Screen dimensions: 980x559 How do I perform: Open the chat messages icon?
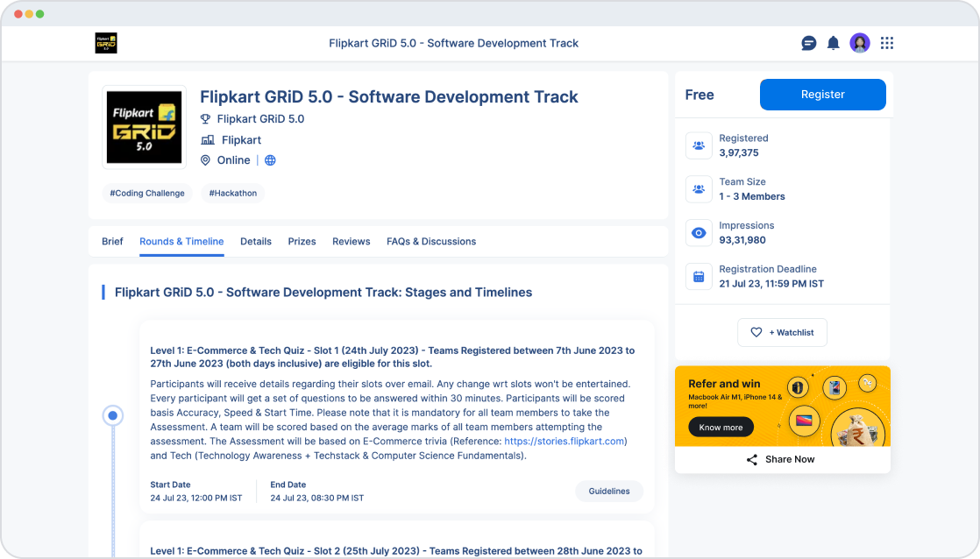[809, 43]
